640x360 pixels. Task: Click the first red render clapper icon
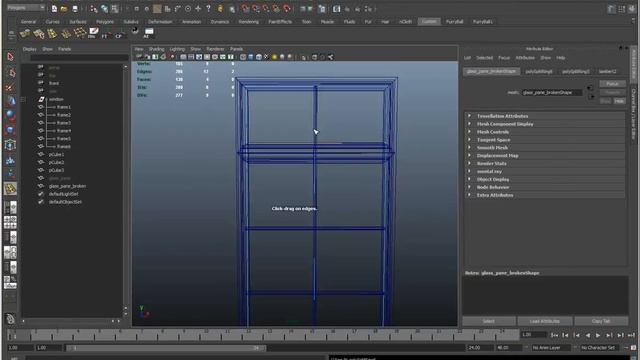tap(244, 9)
